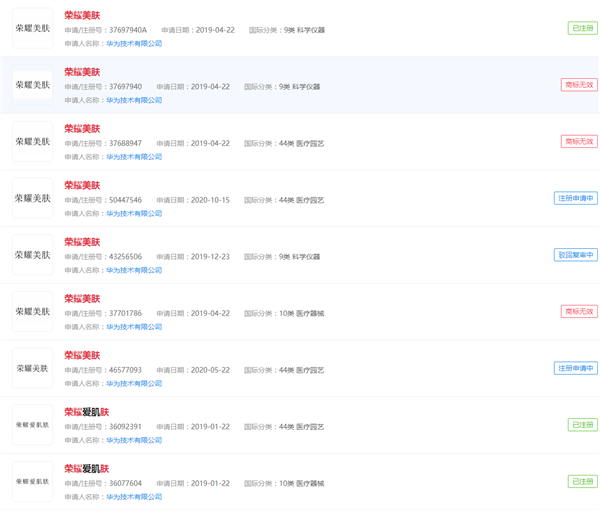600x511 pixels.
Task: Open trademark thumbnail for registration 36092391
Action: [x=33, y=425]
